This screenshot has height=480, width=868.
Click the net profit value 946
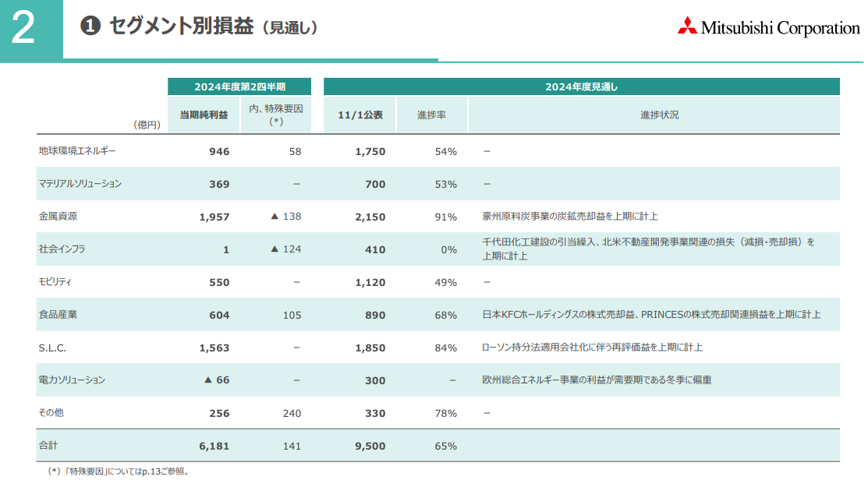pyautogui.click(x=219, y=151)
